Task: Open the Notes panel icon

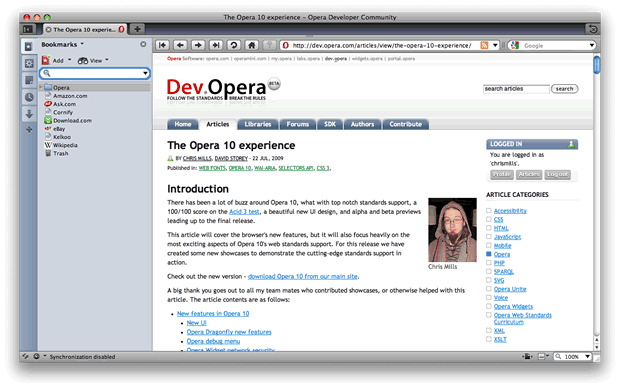Action: [29, 80]
